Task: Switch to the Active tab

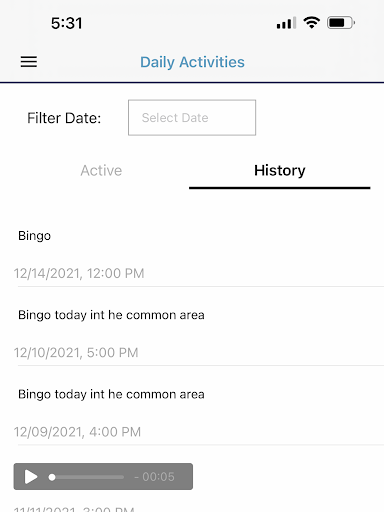Action: (101, 170)
